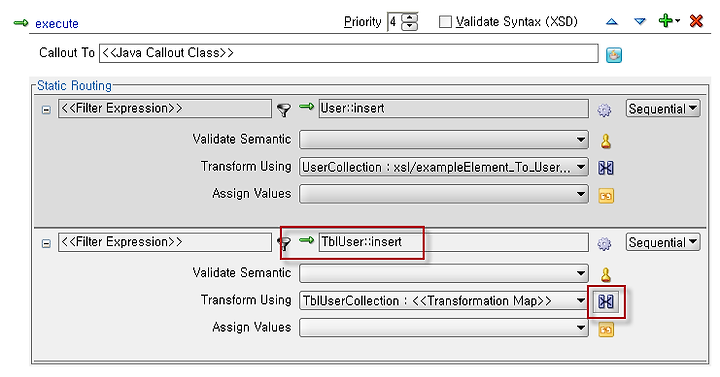Viewport: 720px width, 377px height.
Task: Enable Validate Syntax (XSD) checkbox
Action: click(445, 22)
